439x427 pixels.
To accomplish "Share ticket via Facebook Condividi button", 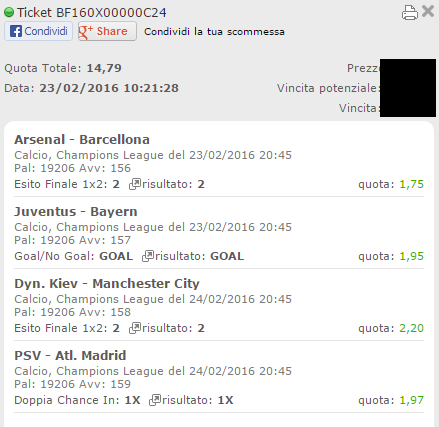I will [38, 31].
